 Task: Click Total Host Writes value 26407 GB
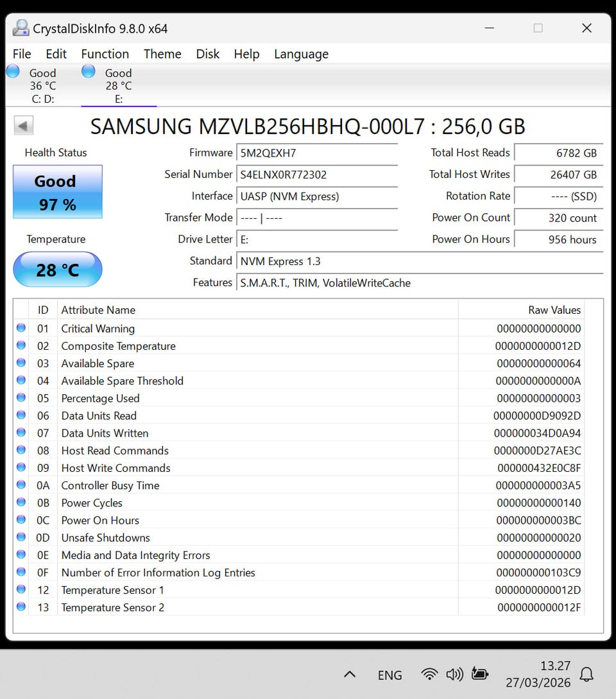[x=558, y=175]
